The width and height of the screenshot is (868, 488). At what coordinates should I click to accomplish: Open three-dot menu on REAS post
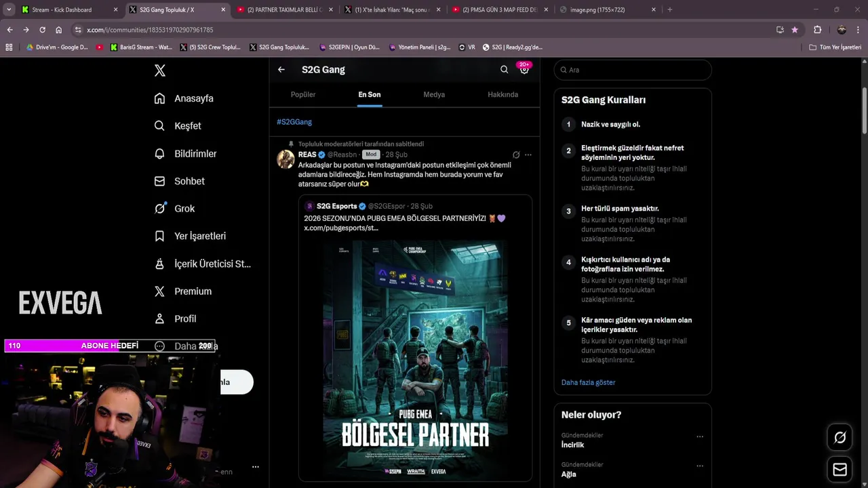[528, 155]
